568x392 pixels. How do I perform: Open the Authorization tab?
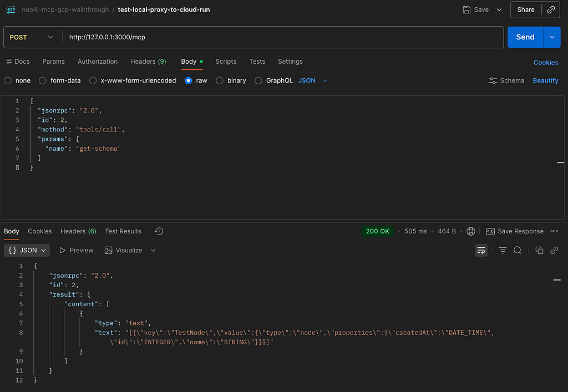[98, 62]
